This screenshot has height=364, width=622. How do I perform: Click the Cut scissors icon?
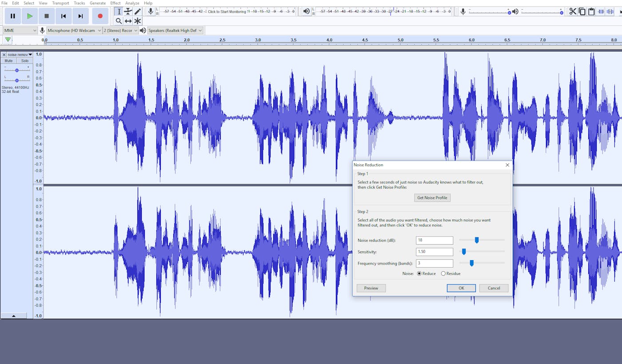[x=573, y=12]
